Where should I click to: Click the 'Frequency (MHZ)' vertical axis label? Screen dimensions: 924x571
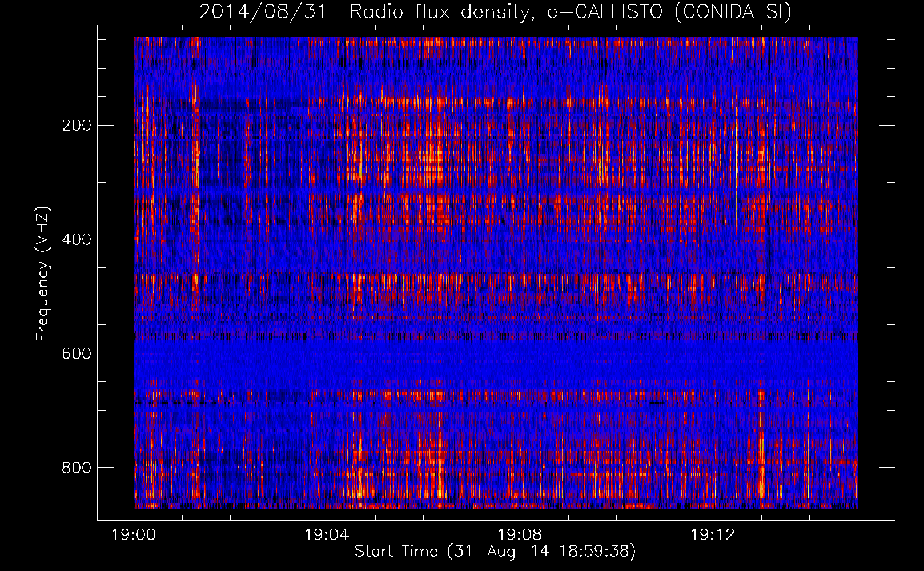(x=43, y=274)
